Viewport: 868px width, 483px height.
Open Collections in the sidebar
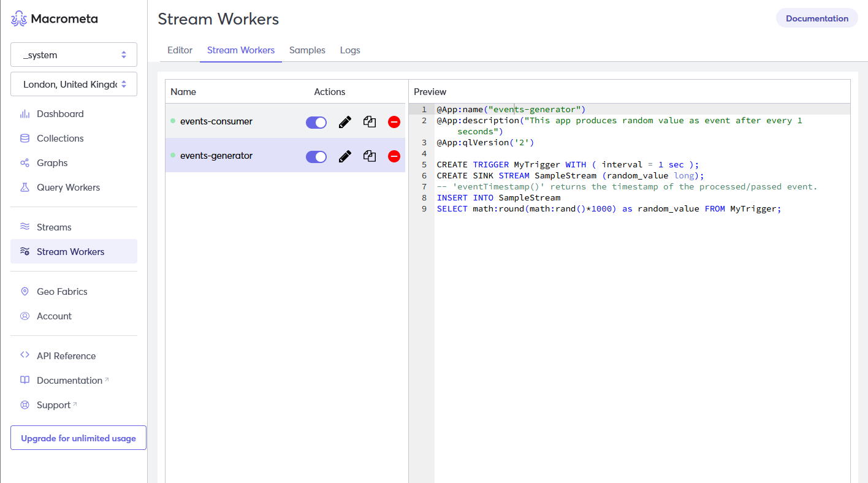tap(74, 139)
